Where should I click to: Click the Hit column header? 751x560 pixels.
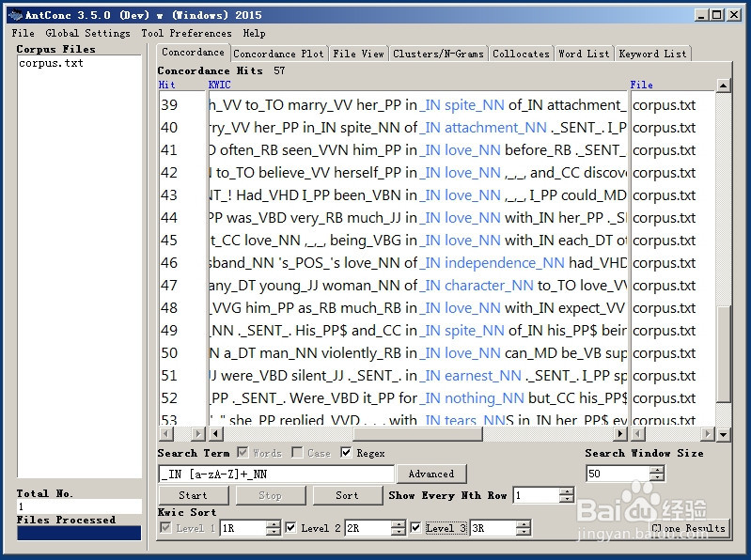coord(166,85)
